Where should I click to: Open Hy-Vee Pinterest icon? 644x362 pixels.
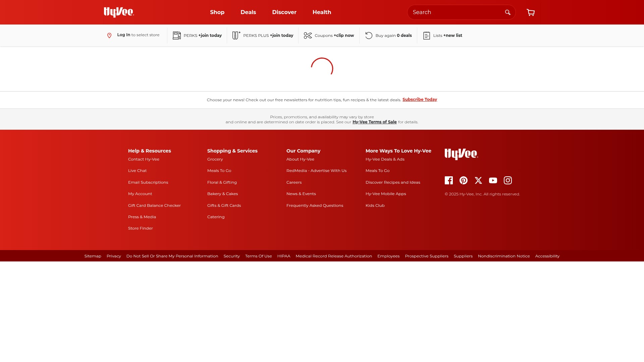point(464,180)
